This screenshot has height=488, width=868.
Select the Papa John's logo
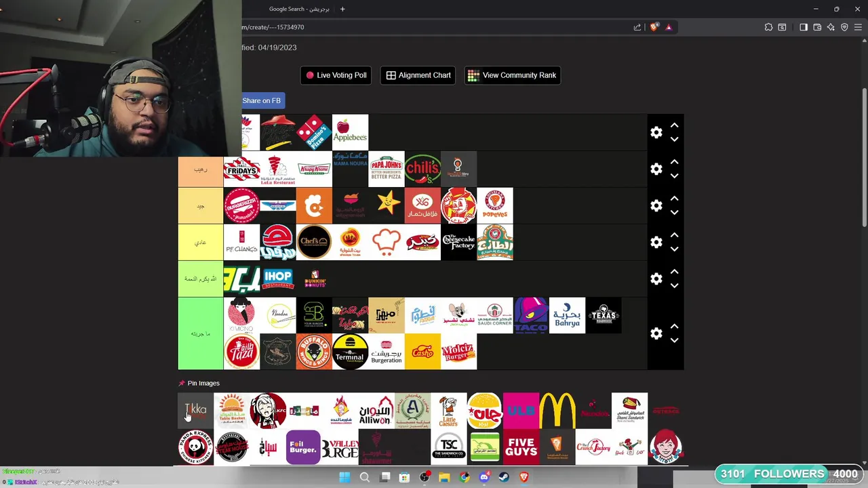386,169
